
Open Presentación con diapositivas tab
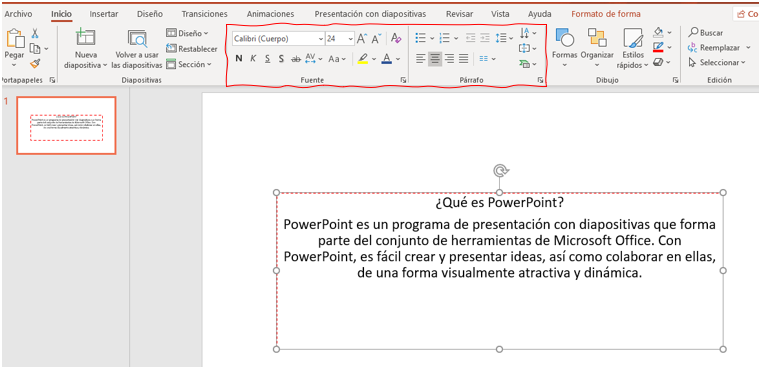[370, 14]
